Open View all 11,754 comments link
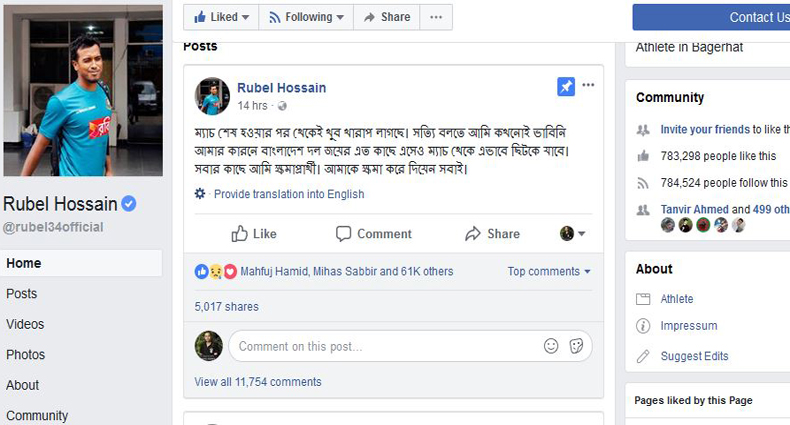The height and width of the screenshot is (425, 790). pyautogui.click(x=258, y=382)
